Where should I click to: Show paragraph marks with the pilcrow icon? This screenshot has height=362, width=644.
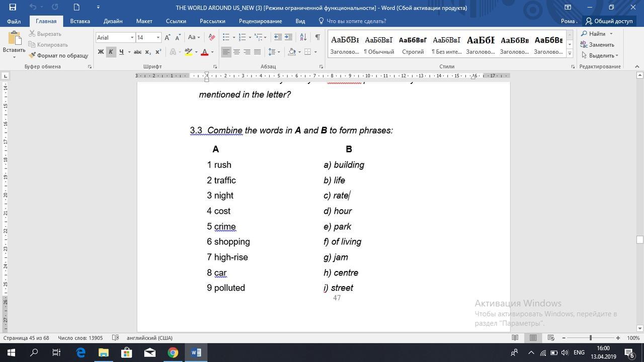pos(317,37)
